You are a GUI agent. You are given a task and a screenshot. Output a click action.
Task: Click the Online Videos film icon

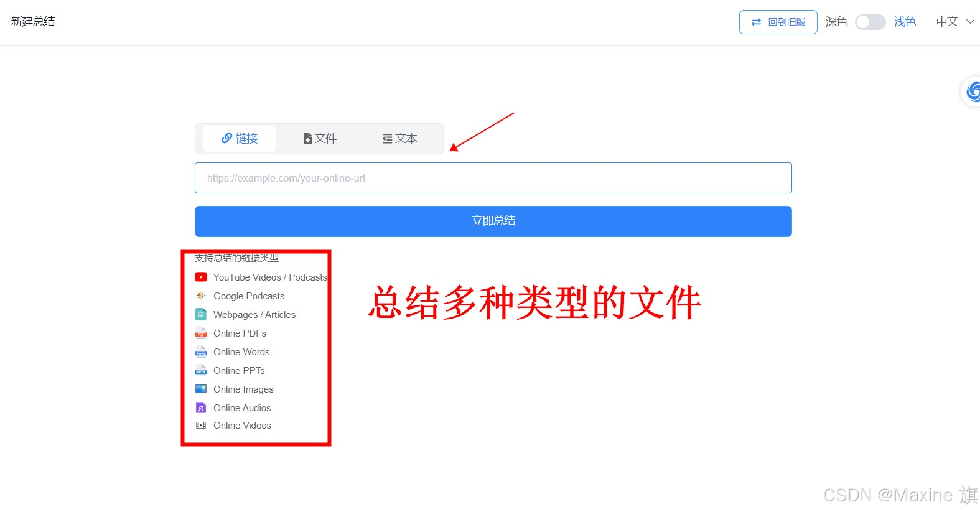pos(201,426)
